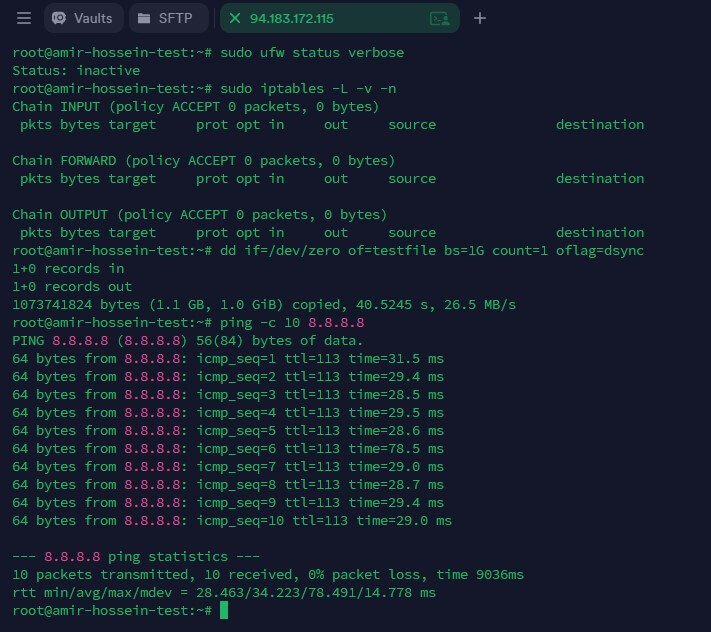711x632 pixels.
Task: Close the 94.183.172.115 session tab
Action: click(235, 18)
